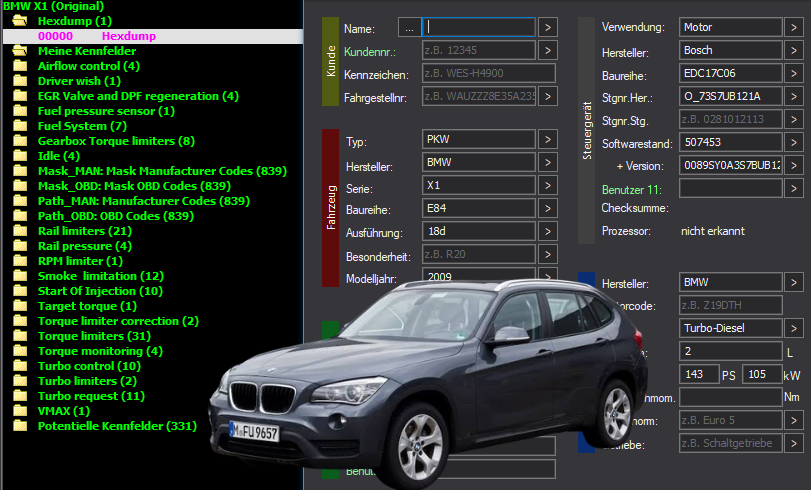This screenshot has width=811, height=490.
Task: Click the Kundennr. input field
Action: 479,50
